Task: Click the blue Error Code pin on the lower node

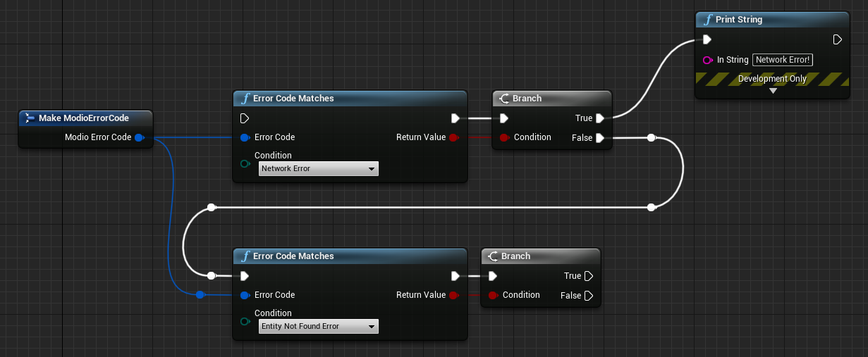Action: [x=245, y=295]
